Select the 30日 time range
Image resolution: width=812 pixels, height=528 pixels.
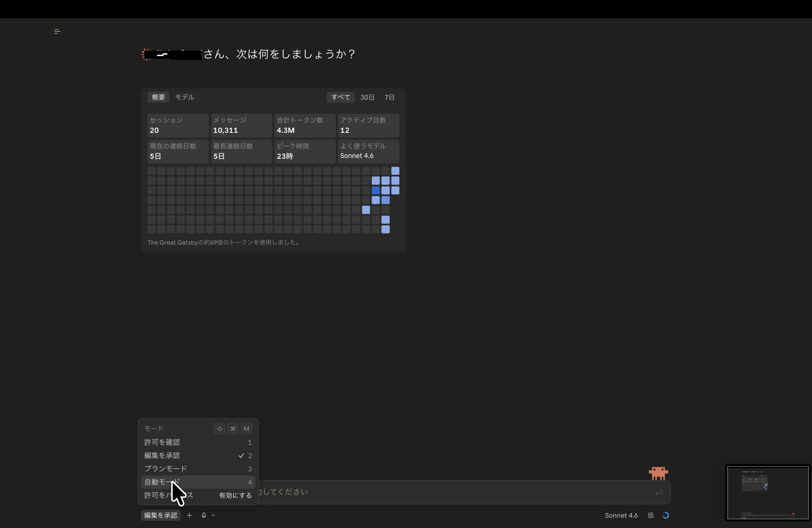tap(367, 97)
